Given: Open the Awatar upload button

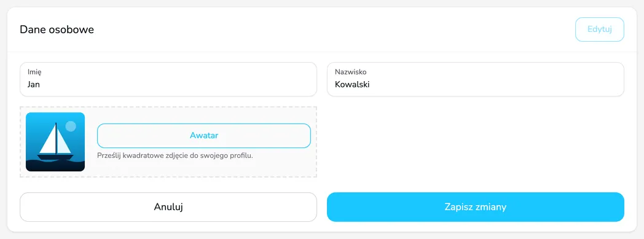Looking at the screenshot, I should [x=204, y=136].
